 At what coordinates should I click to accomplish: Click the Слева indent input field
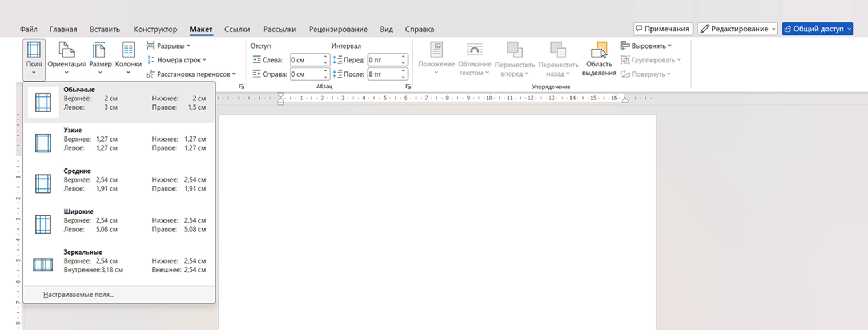tap(306, 59)
